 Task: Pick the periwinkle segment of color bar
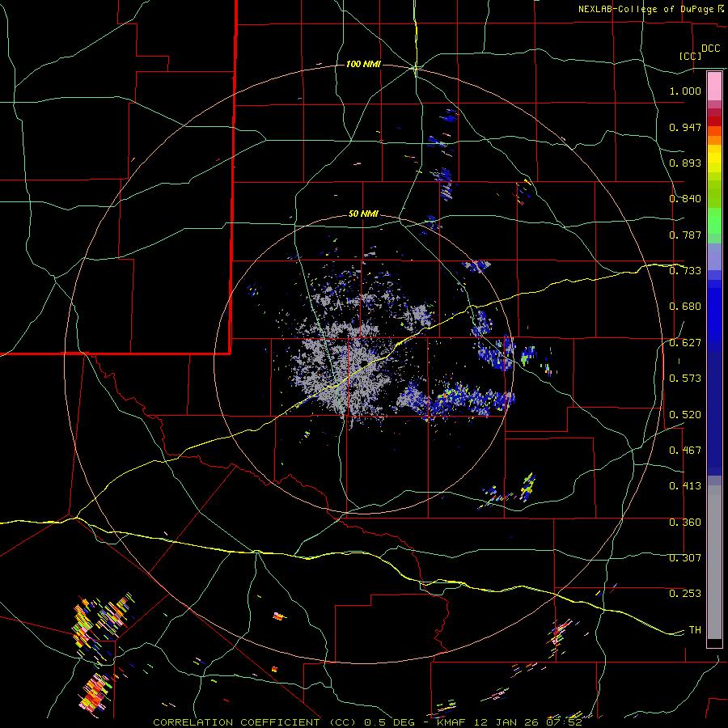point(714,256)
